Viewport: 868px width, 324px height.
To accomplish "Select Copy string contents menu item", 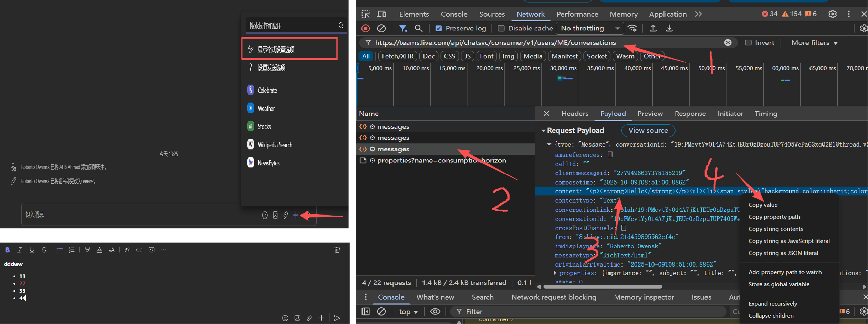I will (776, 229).
